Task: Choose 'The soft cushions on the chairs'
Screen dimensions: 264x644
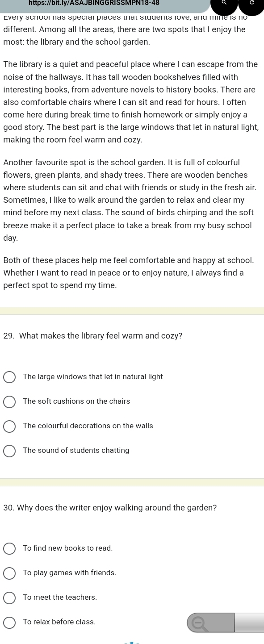Action: click(x=67, y=401)
